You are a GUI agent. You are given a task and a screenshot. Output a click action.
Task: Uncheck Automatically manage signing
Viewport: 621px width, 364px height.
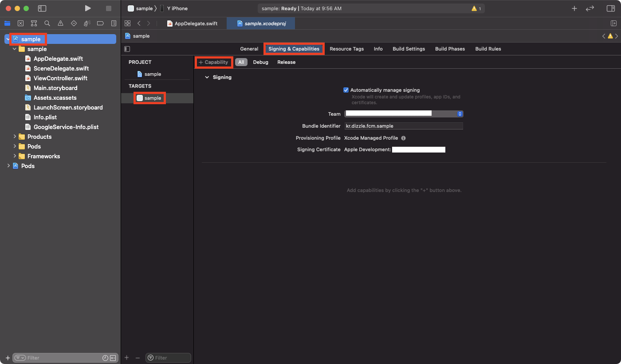pyautogui.click(x=346, y=90)
